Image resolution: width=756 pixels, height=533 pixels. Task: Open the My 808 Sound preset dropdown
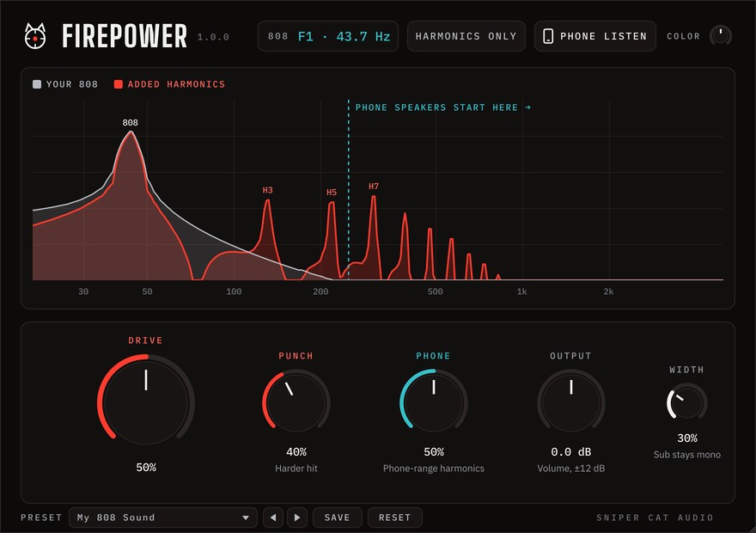pos(163,518)
